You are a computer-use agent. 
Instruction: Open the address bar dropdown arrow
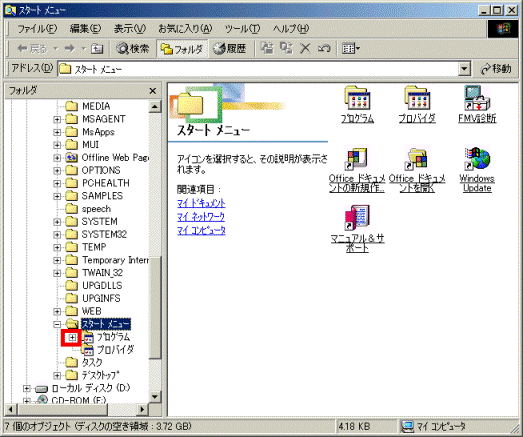click(x=464, y=69)
